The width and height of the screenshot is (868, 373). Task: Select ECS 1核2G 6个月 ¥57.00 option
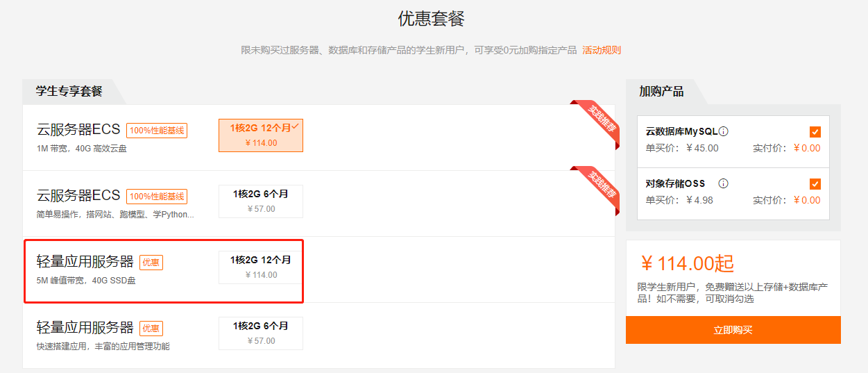[261, 201]
